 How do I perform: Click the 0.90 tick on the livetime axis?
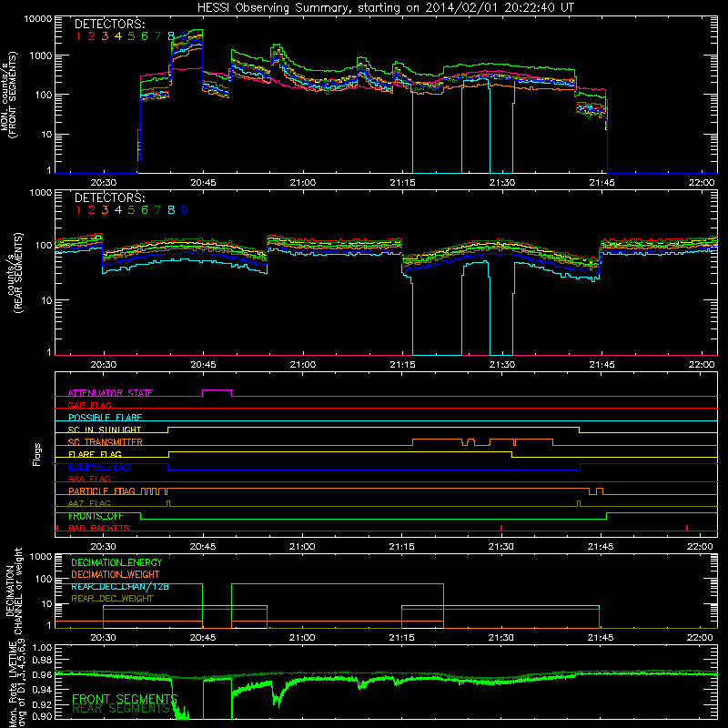[x=42, y=716]
